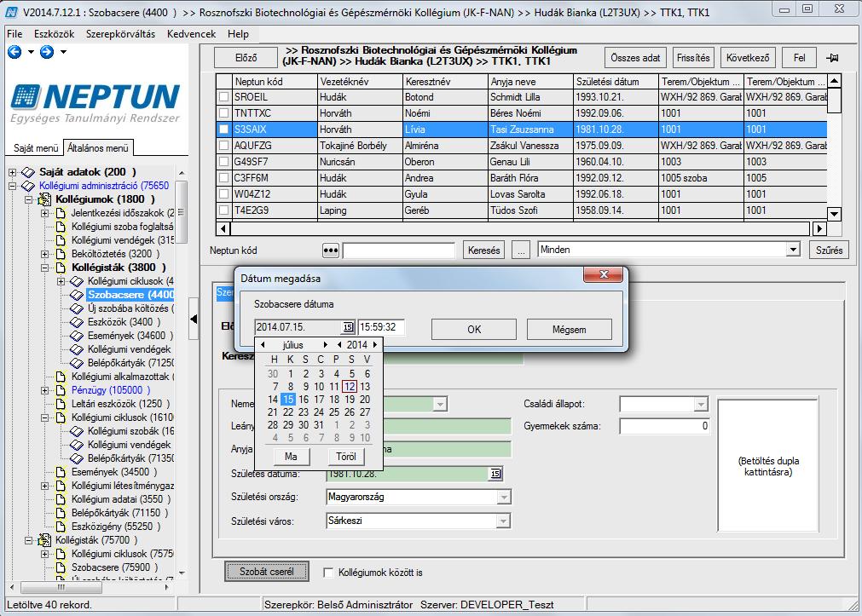This screenshot has height=616, width=862.
Task: Click the Gyermekek száma field
Action: click(664, 426)
